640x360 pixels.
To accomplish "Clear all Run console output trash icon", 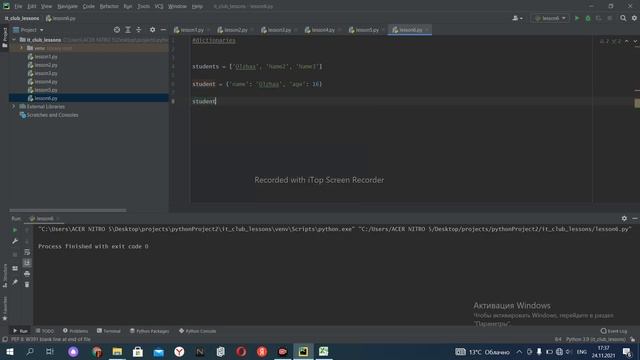I will (27, 284).
